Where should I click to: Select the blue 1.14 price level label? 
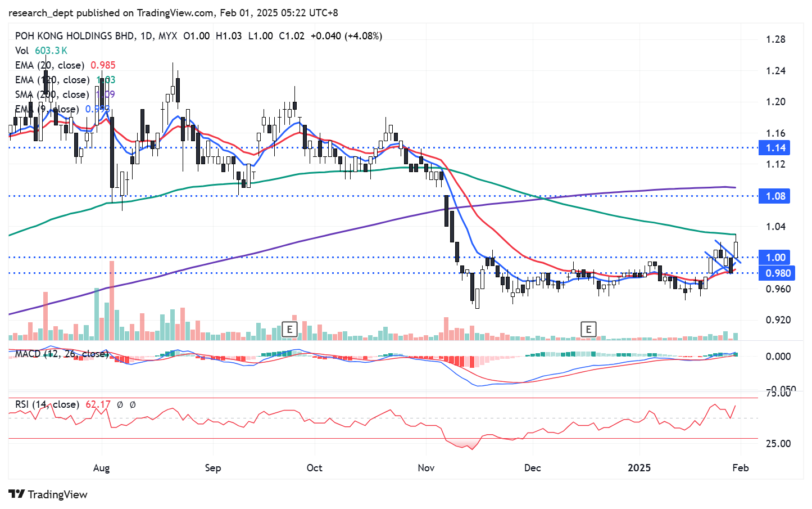[775, 148]
